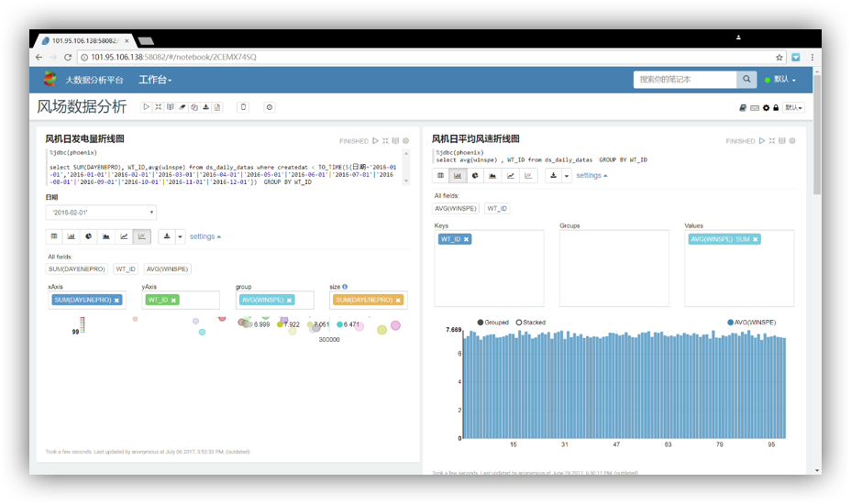This screenshot has width=851, height=504.
Task: Open the 默认 view mode dropdown below the navbar
Action: pyautogui.click(x=793, y=108)
